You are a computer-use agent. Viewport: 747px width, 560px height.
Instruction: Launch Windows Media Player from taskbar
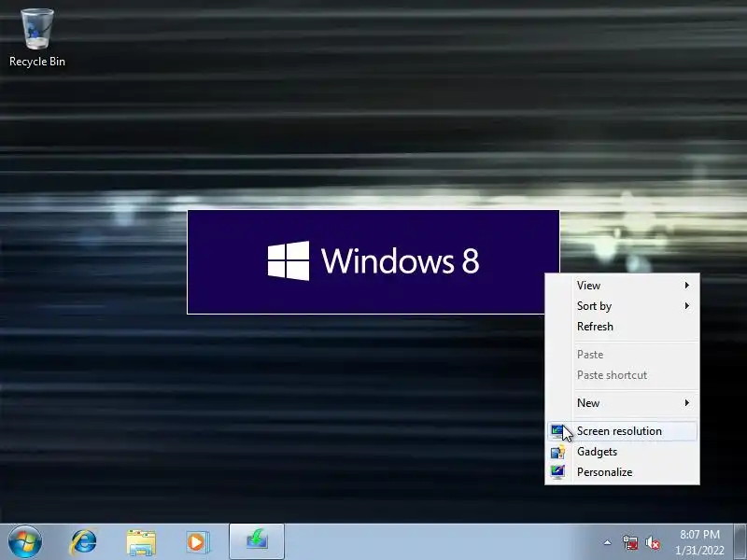click(x=197, y=542)
